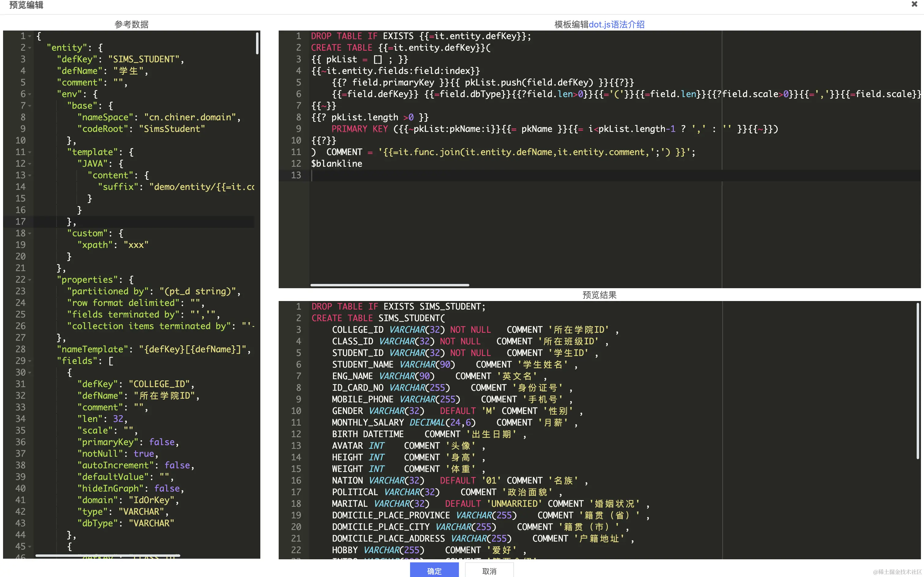Collapse the "JAVA" block fold arrow
Viewport: 924px width, 577px height.
pos(30,164)
